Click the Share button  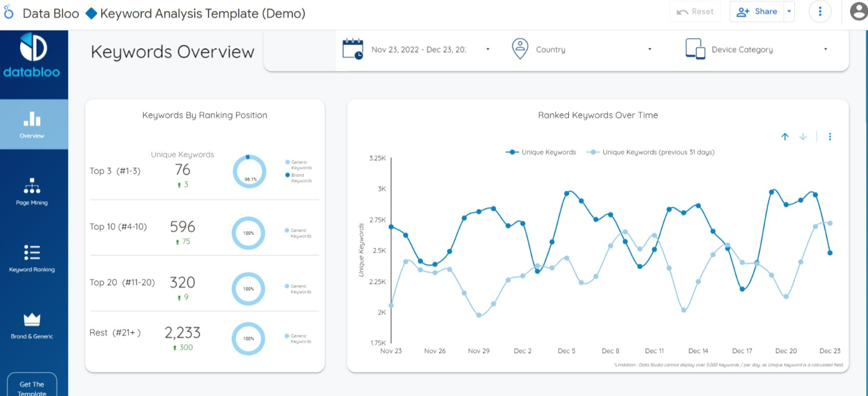coord(756,11)
